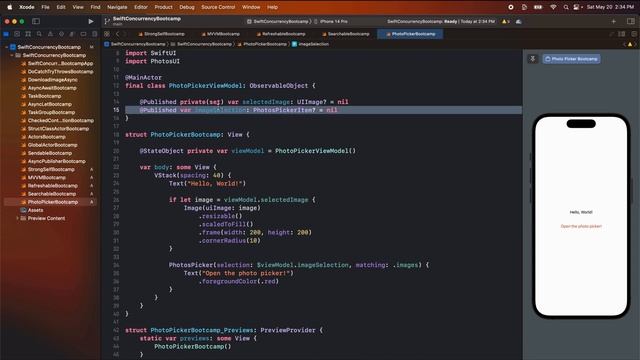Image resolution: width=640 pixels, height=360 pixels.
Task: Open the Product menu
Action: pyautogui.click(x=163, y=7)
